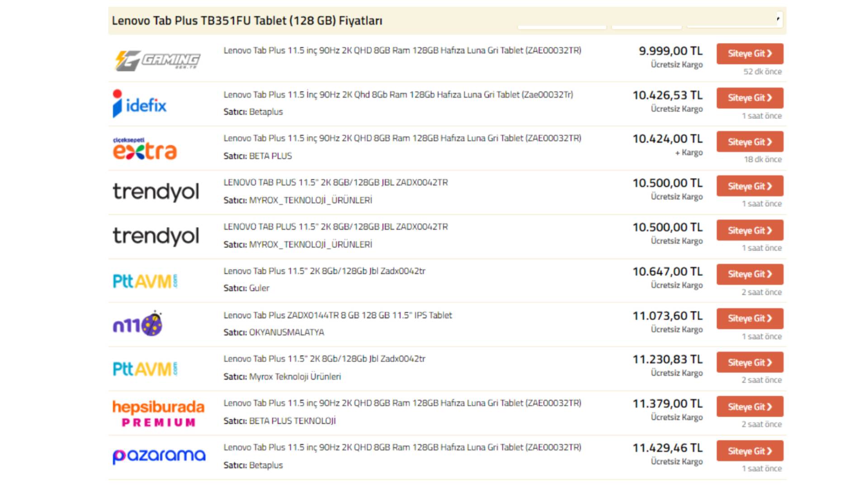Viewport: 868px width, 488px height.
Task: Open idefix Lenovo Tab Plus product title
Action: tap(398, 95)
